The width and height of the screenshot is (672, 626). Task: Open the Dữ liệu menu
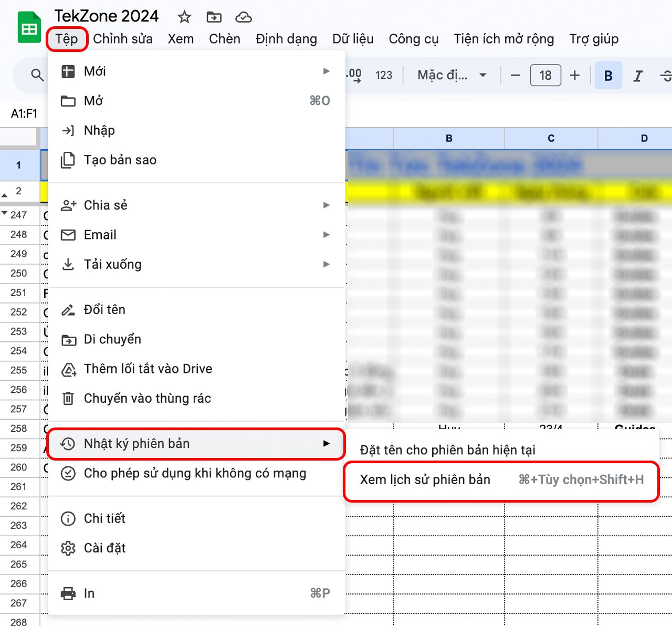click(353, 39)
